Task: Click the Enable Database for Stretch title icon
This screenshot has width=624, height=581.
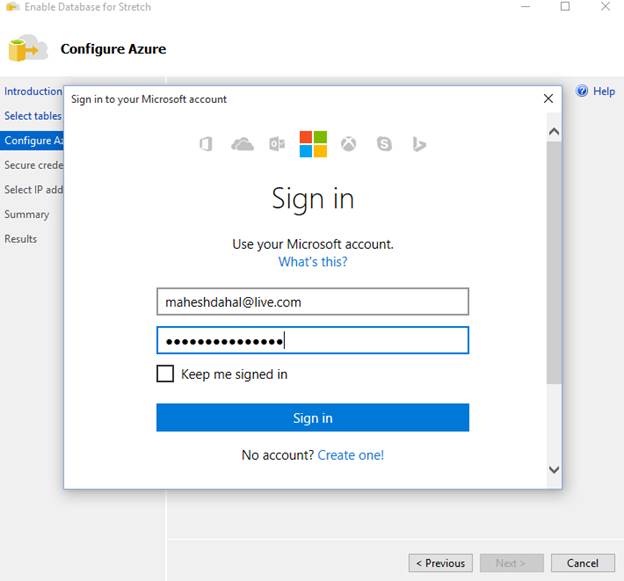Action: pos(13,7)
